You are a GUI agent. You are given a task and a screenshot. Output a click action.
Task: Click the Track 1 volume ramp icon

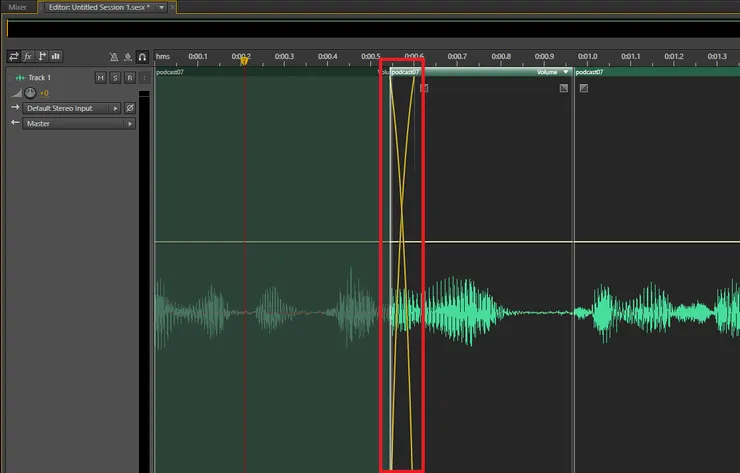[16, 93]
